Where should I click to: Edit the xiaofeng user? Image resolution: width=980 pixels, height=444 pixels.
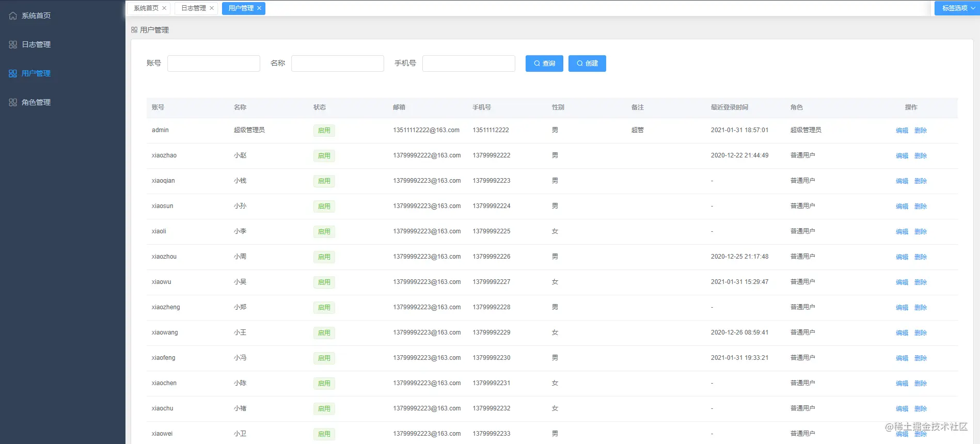click(902, 358)
